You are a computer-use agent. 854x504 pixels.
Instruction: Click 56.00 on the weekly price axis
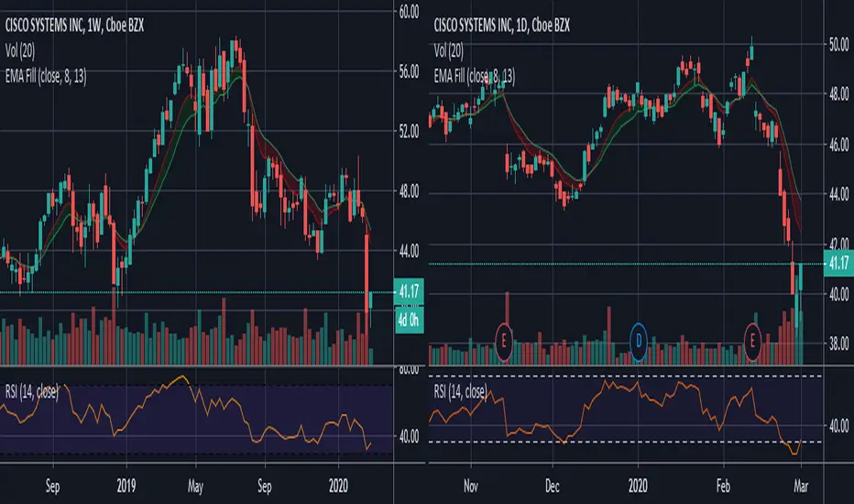tap(409, 71)
